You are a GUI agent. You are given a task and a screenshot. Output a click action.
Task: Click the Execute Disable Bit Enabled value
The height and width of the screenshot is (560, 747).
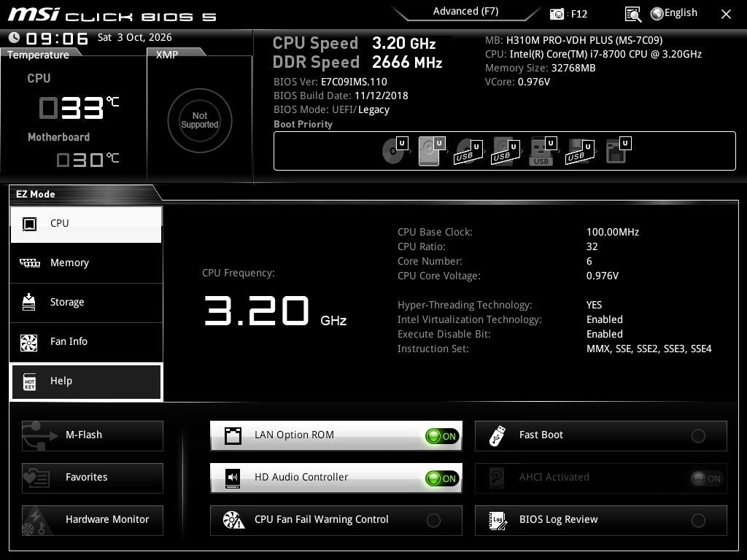604,334
